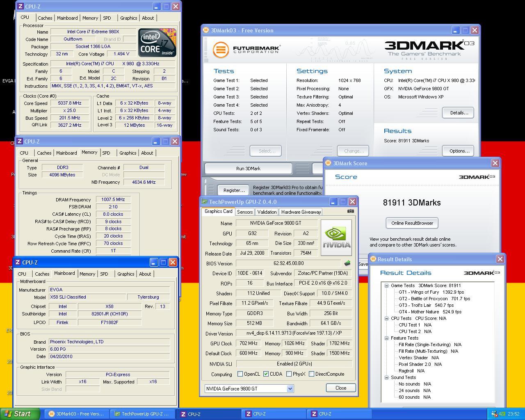525x420 pixels.
Task: Click the Result Details window title icon
Action: click(x=373, y=259)
